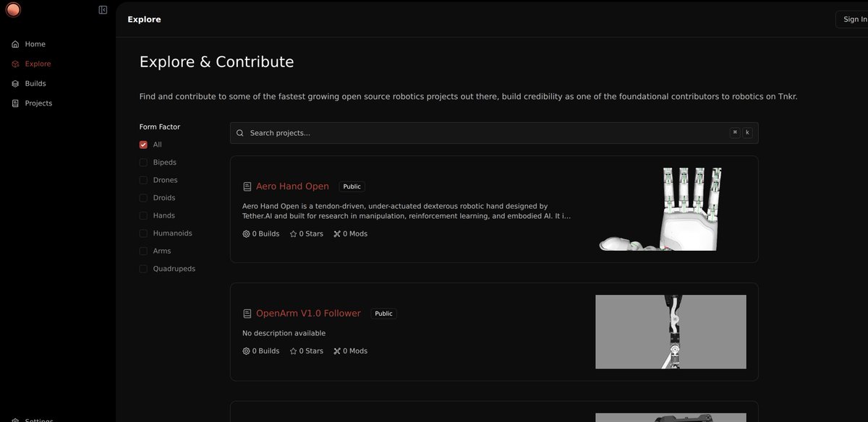Click the 'Explore' title in top bar

click(144, 20)
